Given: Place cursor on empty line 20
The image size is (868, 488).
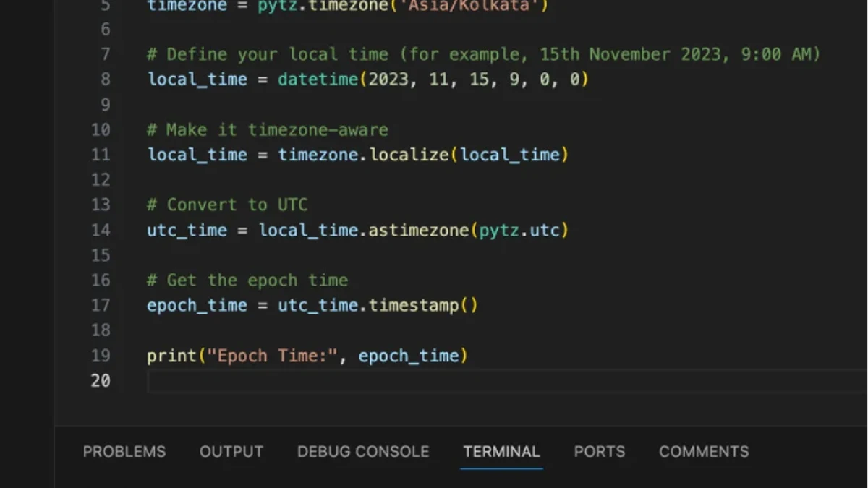Looking at the screenshot, I should pos(506,381).
